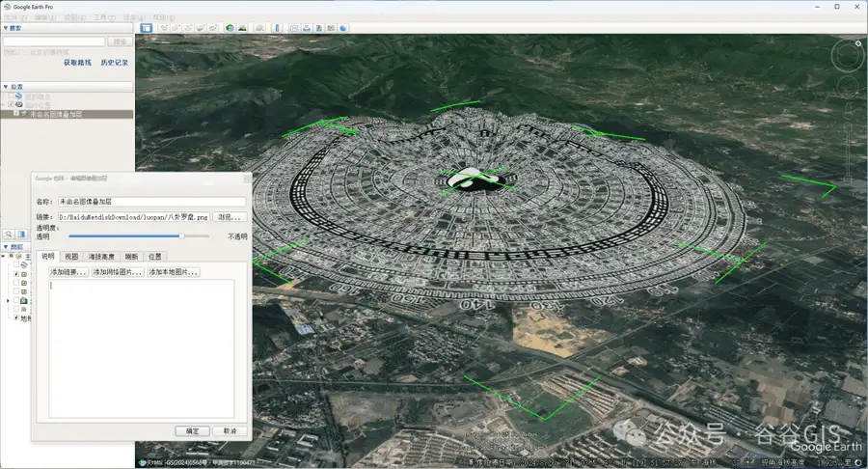Toggle the fourth layer checkbox in Layers

[16, 291]
